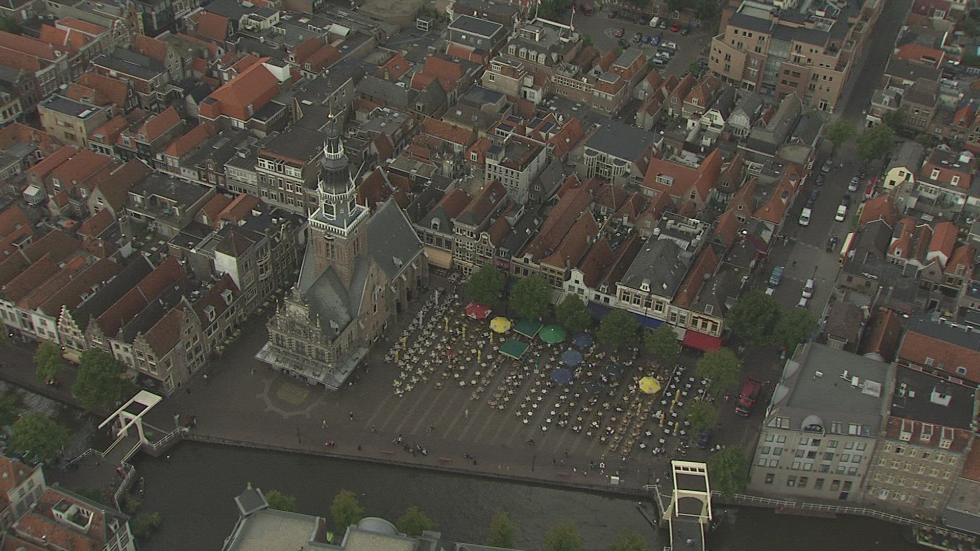Click the dark blue parasol on the terrace

tap(572, 357)
